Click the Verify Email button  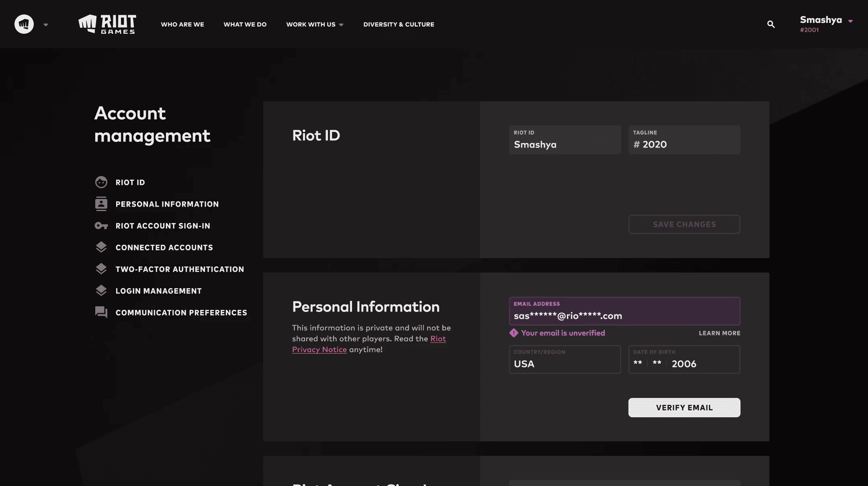684,408
